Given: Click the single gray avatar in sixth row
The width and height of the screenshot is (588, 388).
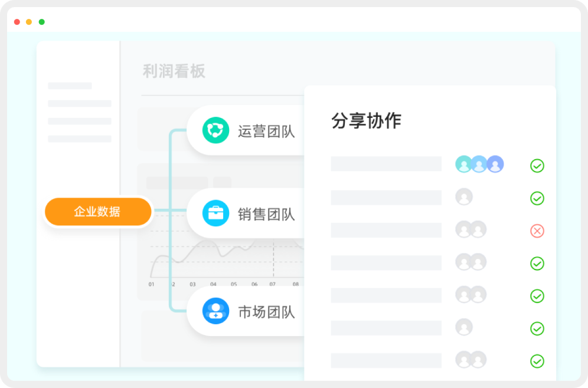Looking at the screenshot, I should [x=464, y=327].
